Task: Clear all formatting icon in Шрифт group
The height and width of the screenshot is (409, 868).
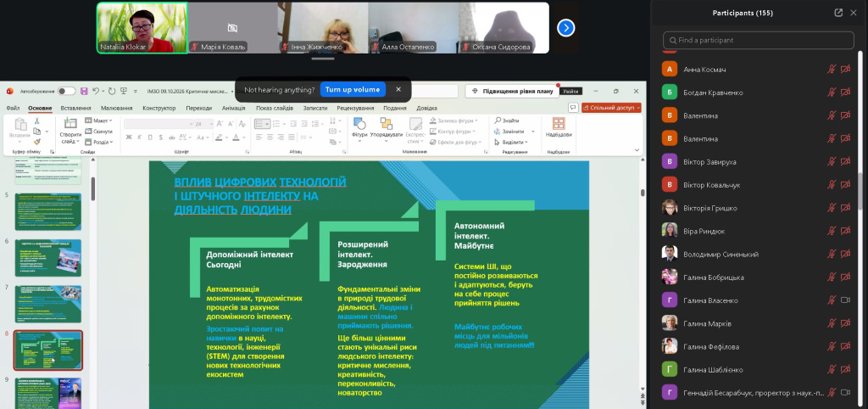Action: [242, 124]
